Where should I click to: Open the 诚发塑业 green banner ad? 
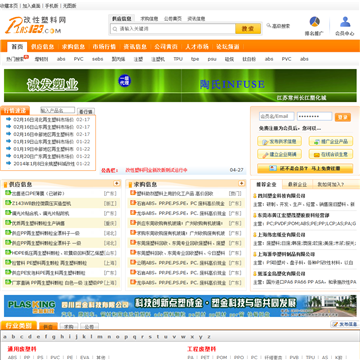pyautogui.click(x=93, y=85)
